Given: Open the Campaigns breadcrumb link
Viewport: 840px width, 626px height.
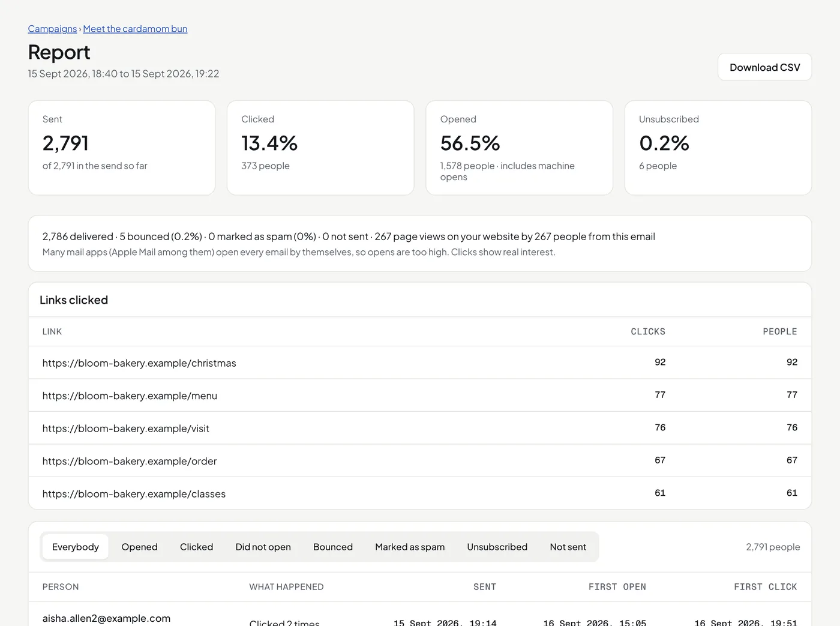Looking at the screenshot, I should pyautogui.click(x=52, y=29).
